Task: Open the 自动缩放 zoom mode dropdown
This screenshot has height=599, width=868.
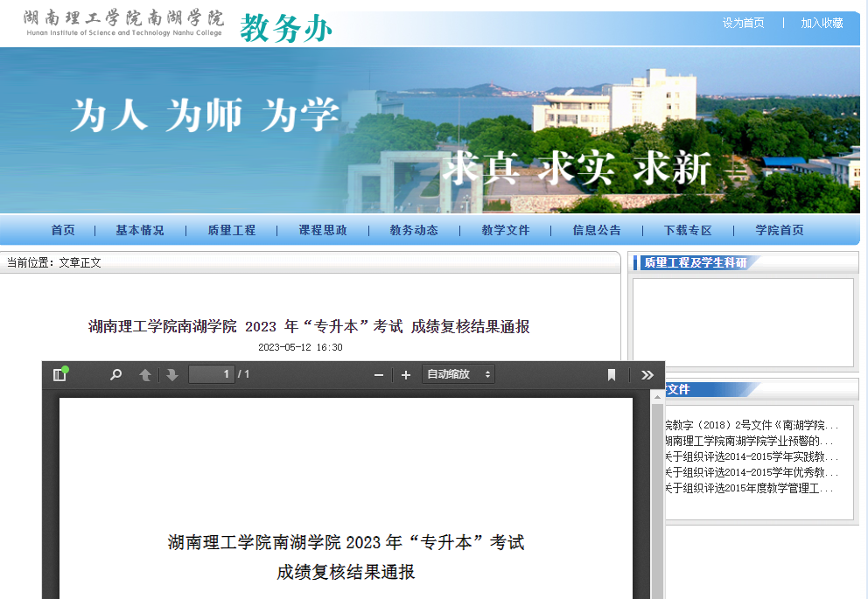Action: point(458,374)
